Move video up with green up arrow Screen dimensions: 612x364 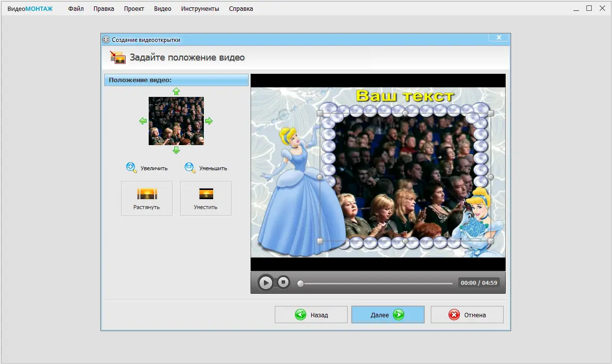coord(176,91)
